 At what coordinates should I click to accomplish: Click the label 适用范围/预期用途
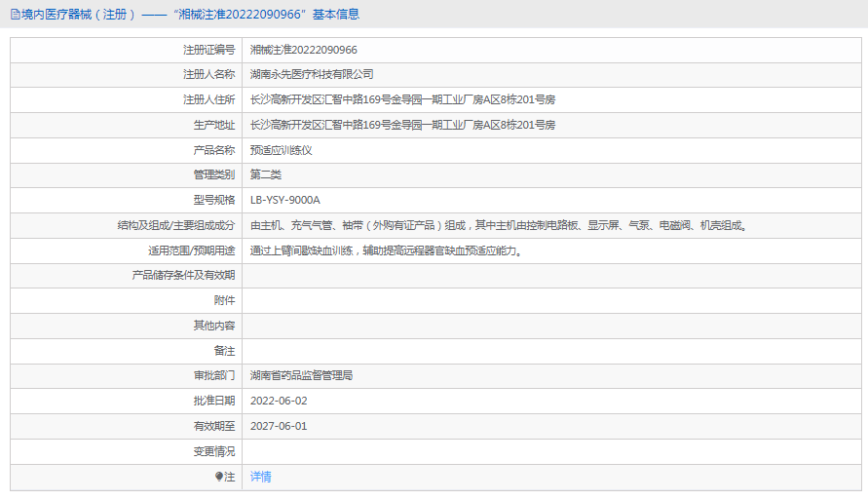pos(192,250)
